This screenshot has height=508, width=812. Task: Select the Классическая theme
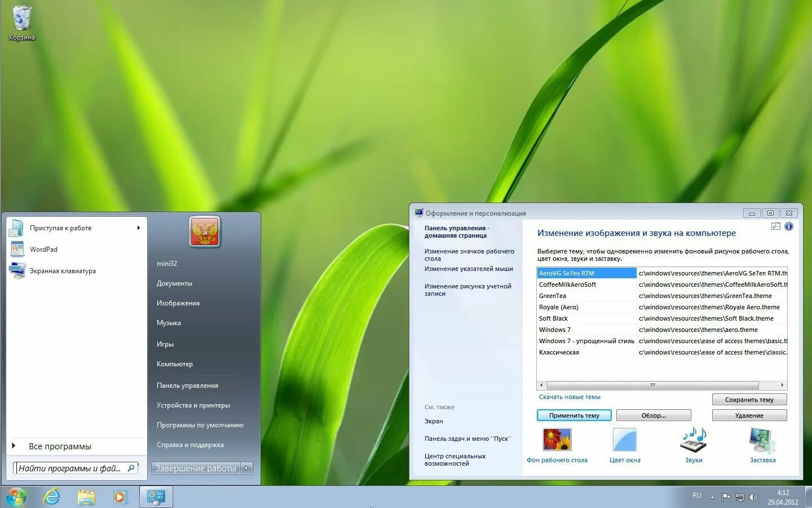tap(662, 352)
